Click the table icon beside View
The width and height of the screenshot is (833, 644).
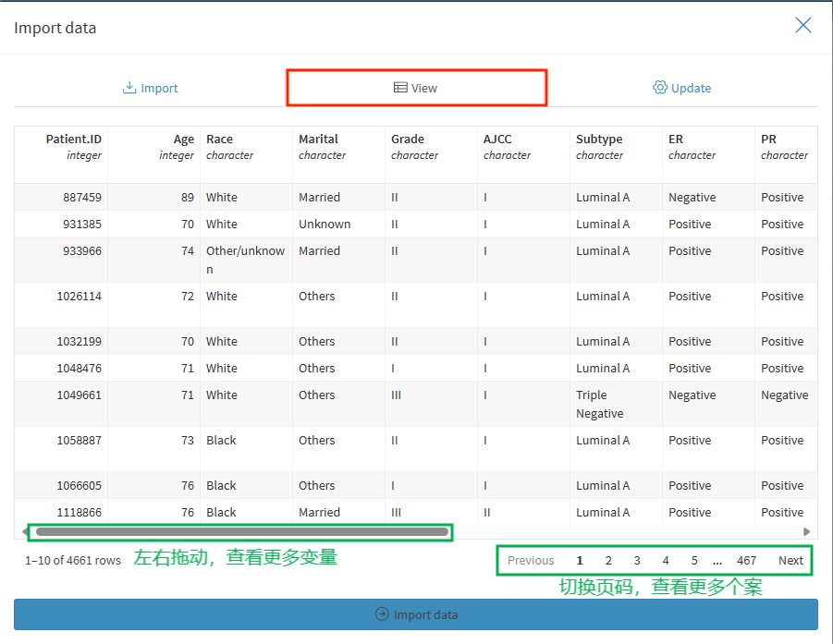(400, 88)
